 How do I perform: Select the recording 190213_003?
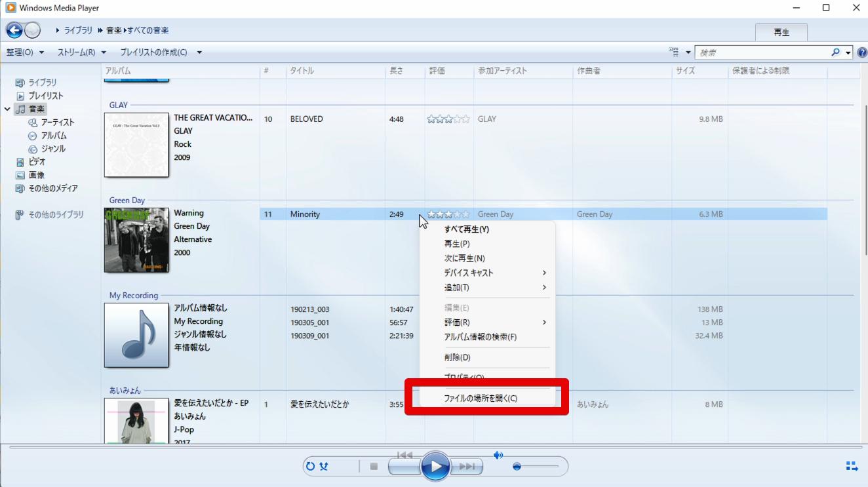point(310,309)
